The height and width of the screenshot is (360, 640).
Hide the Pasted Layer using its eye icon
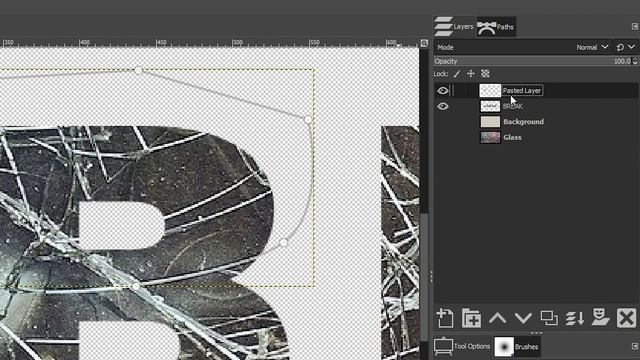(443, 91)
